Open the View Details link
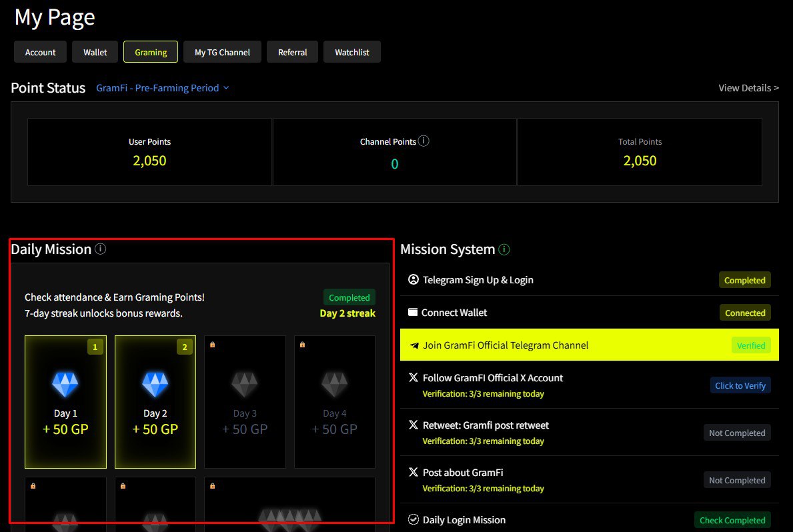The width and height of the screenshot is (793, 532). [748, 88]
